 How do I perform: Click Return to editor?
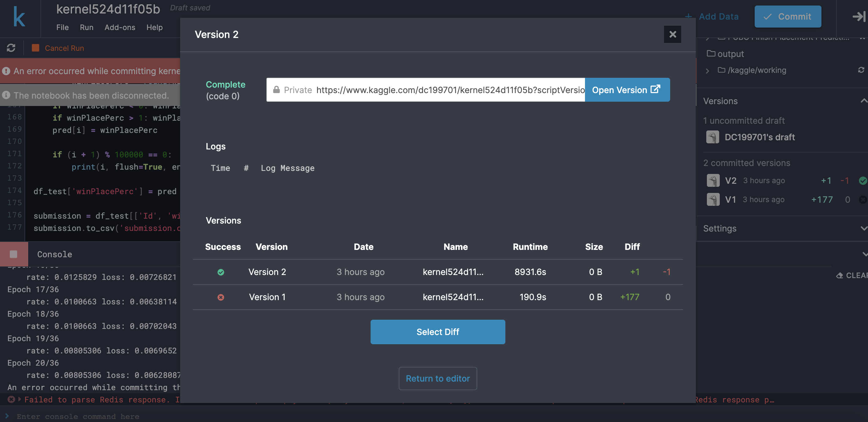pyautogui.click(x=437, y=378)
